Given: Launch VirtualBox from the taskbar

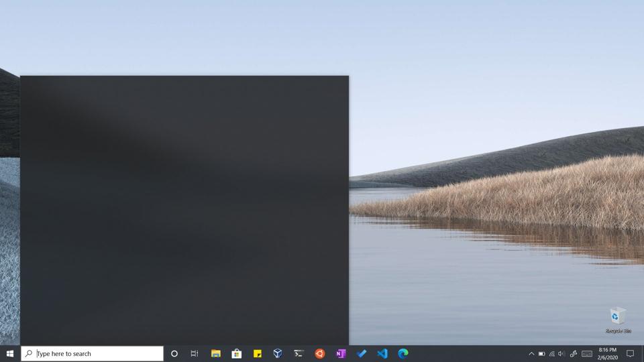Looking at the screenshot, I should click(278, 353).
